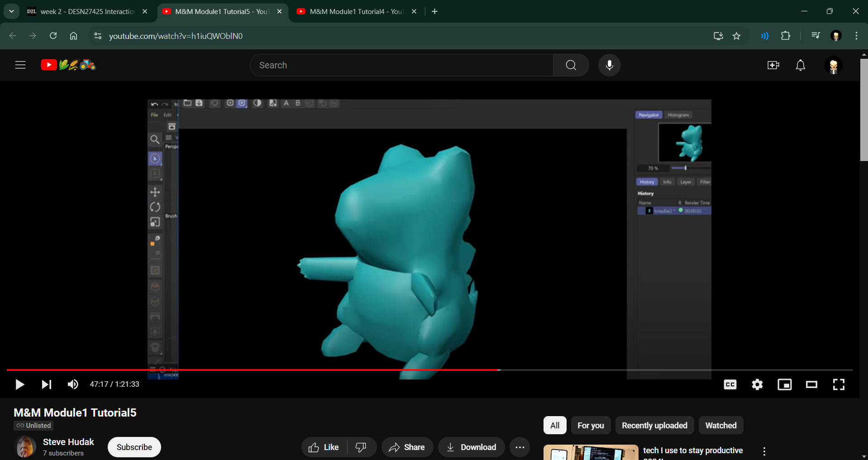
Task: Enable theater mode on the video player
Action: tap(811, 384)
